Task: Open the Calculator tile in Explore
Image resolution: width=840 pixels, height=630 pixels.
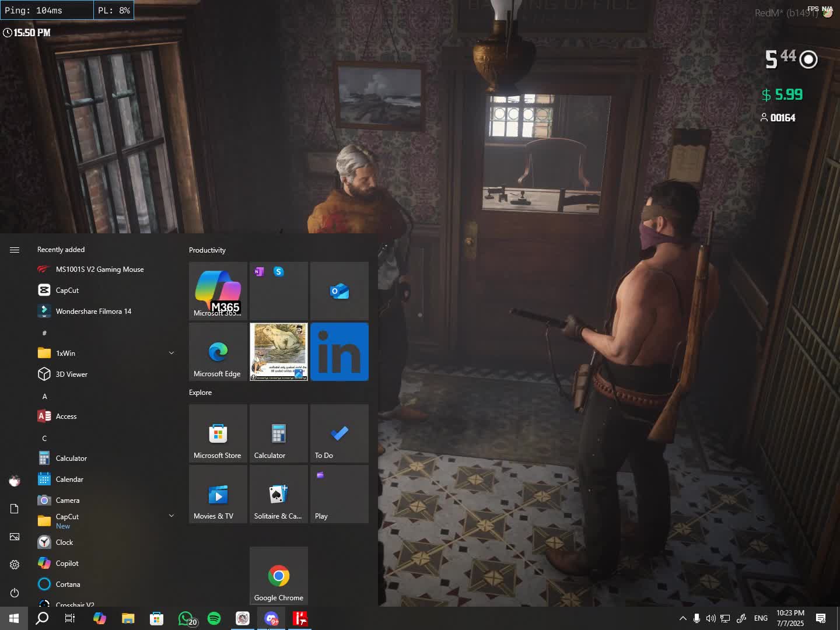Action: click(x=279, y=433)
